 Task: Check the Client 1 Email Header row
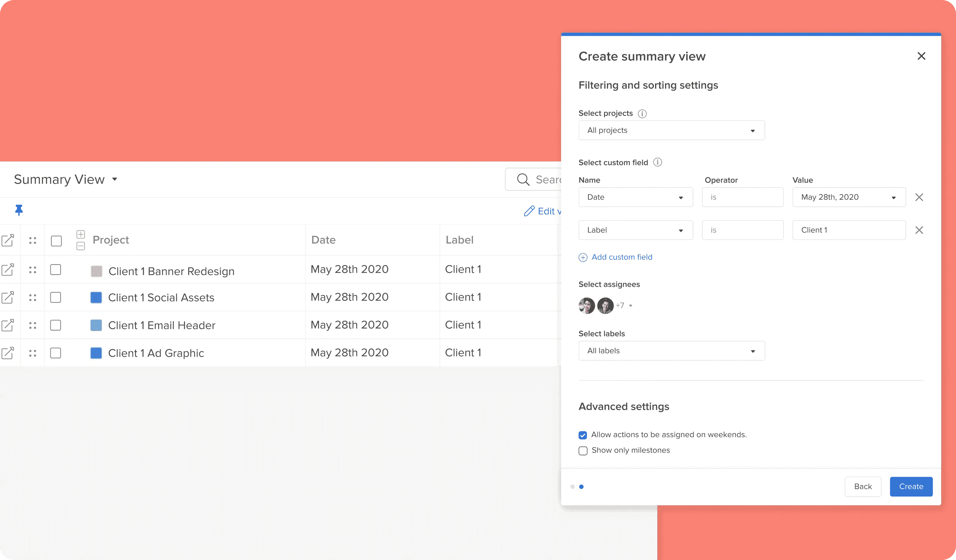(x=56, y=325)
